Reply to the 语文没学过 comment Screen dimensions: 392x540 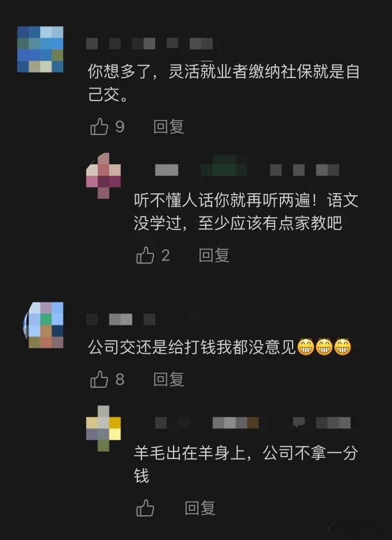coord(214,256)
